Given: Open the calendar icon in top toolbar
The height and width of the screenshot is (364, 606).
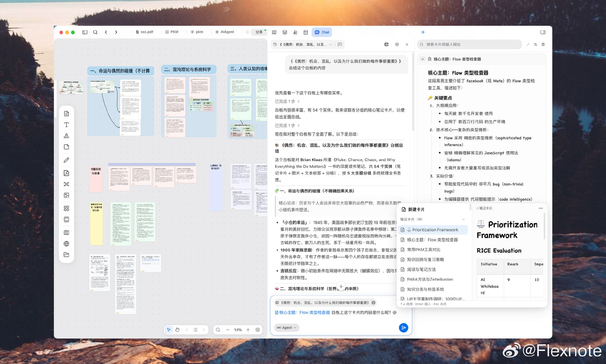Looking at the screenshot, I should pyautogui.click(x=306, y=32).
